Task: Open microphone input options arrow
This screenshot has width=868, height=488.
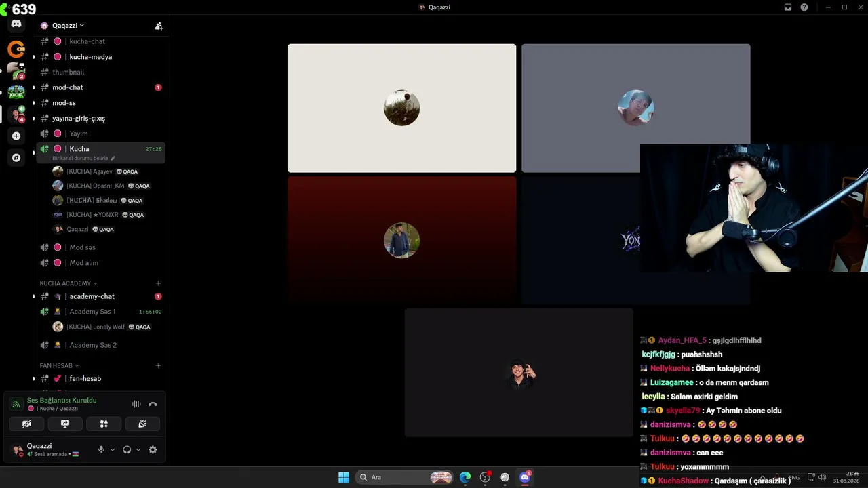Action: click(x=113, y=450)
